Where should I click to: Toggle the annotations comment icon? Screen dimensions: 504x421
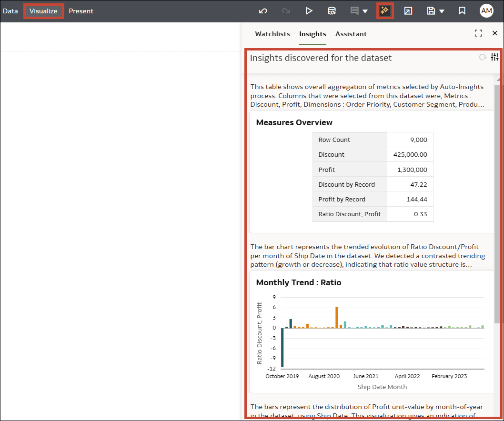(355, 10)
